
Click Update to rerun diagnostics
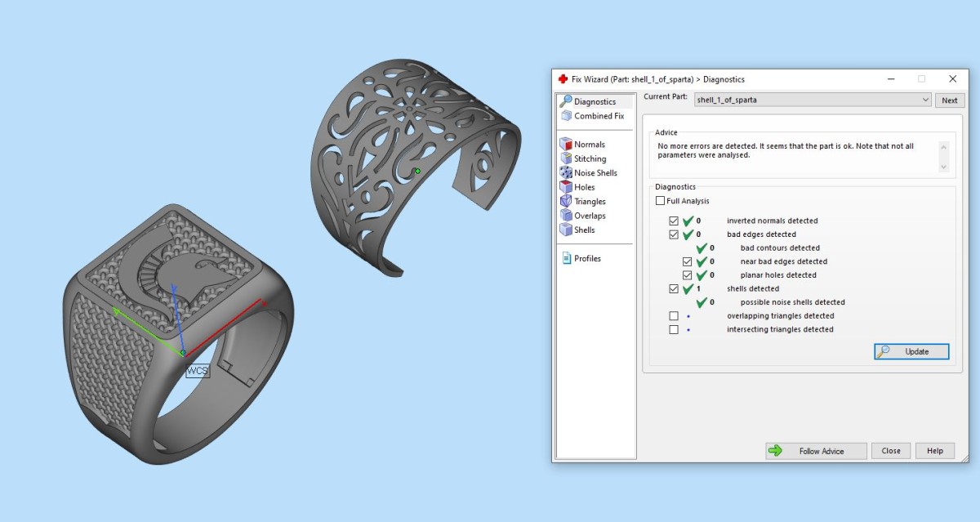[911, 351]
